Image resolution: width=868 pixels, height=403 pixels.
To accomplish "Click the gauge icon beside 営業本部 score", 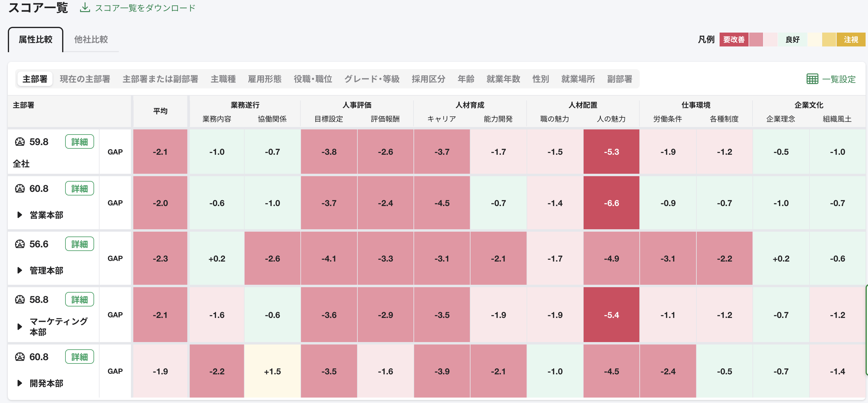I will 20,188.
